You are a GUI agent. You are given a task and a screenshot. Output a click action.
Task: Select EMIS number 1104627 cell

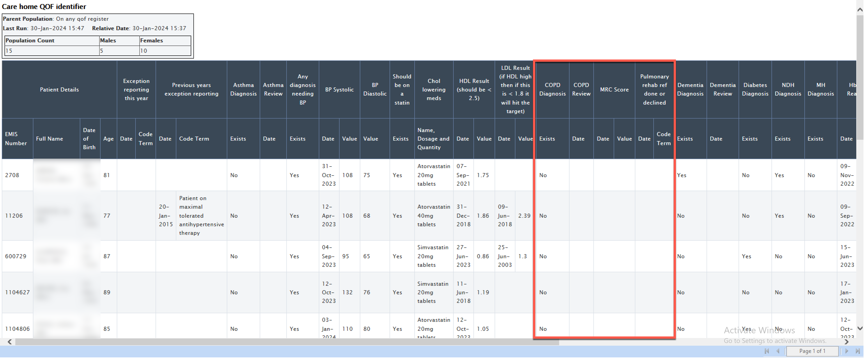point(18,292)
